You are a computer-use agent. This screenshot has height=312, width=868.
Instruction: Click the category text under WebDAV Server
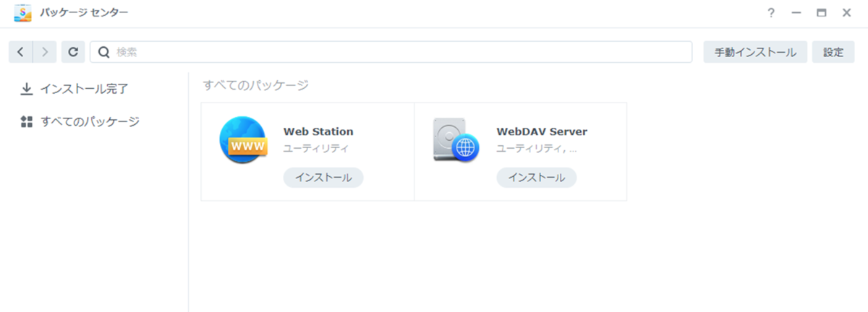click(x=537, y=149)
